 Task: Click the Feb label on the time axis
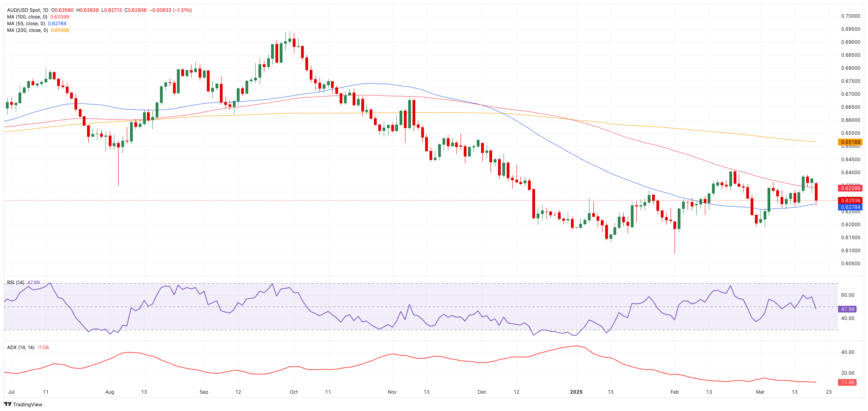[x=675, y=392]
